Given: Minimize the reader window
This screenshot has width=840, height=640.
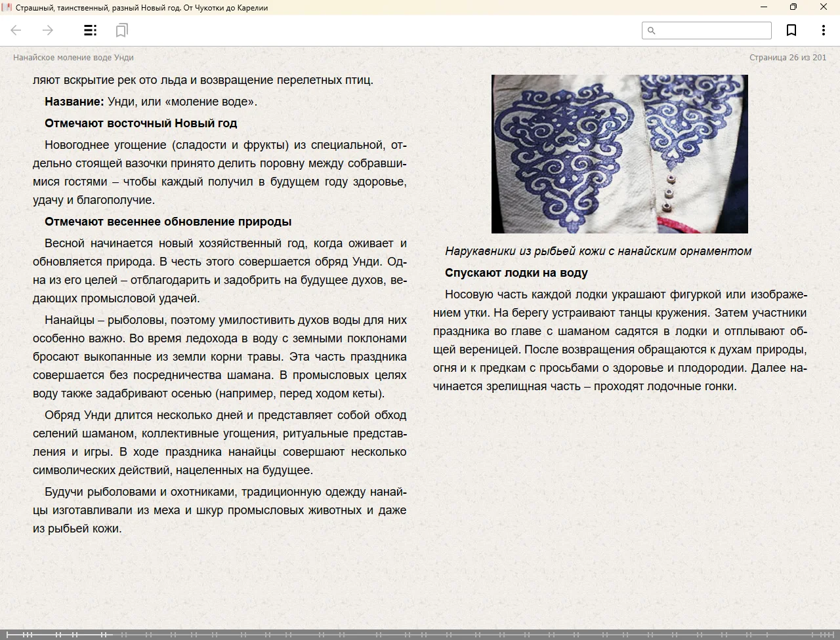Looking at the screenshot, I should coord(764,7).
